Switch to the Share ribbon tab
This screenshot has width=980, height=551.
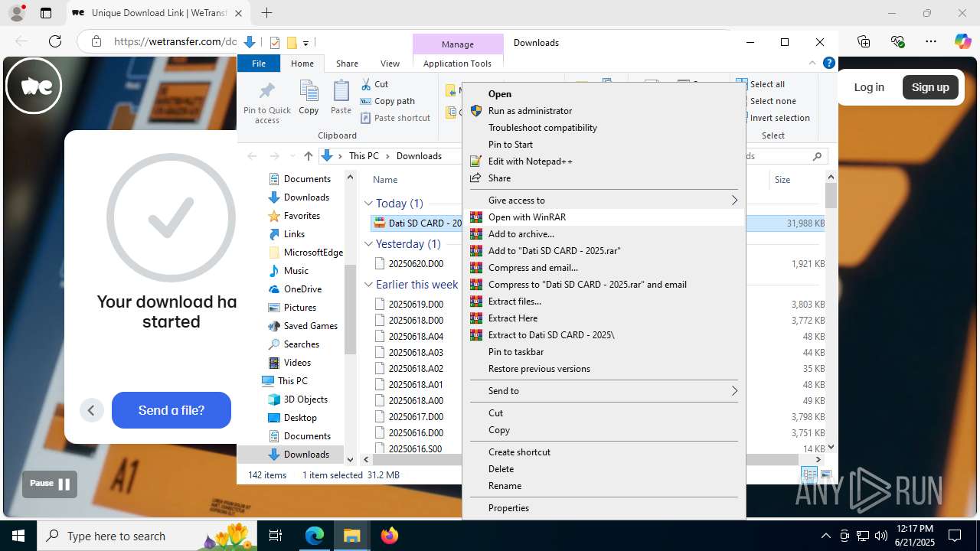coord(347,64)
